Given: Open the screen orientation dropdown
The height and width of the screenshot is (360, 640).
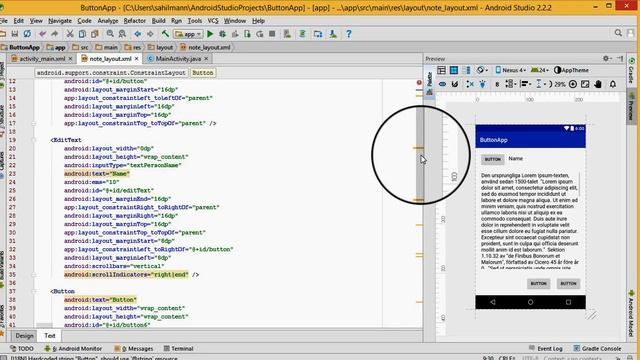Looking at the screenshot, I should [x=482, y=70].
